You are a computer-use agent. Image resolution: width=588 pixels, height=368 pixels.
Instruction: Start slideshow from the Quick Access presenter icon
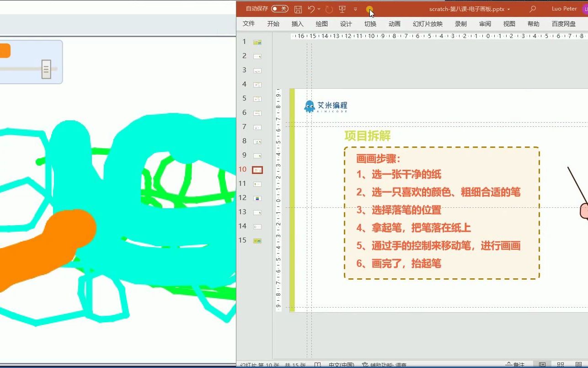(342, 9)
